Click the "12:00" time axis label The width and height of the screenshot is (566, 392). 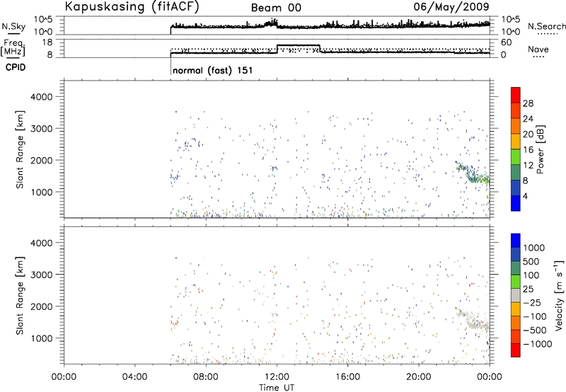click(x=277, y=377)
